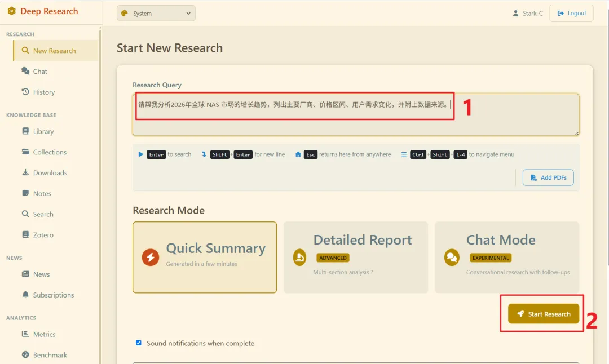The image size is (609, 364).
Task: Click the ADVANCED badge on Detailed Report
Action: click(333, 258)
